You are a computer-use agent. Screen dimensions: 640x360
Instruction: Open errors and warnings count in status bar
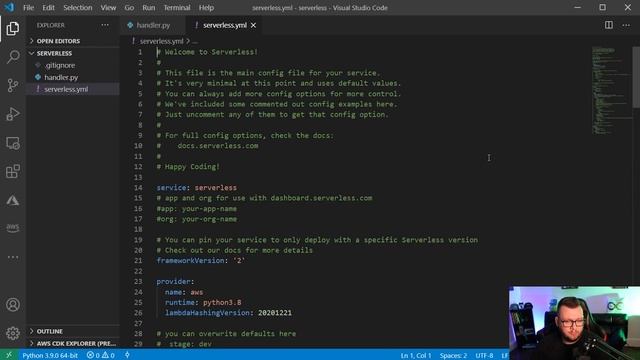[100, 356]
